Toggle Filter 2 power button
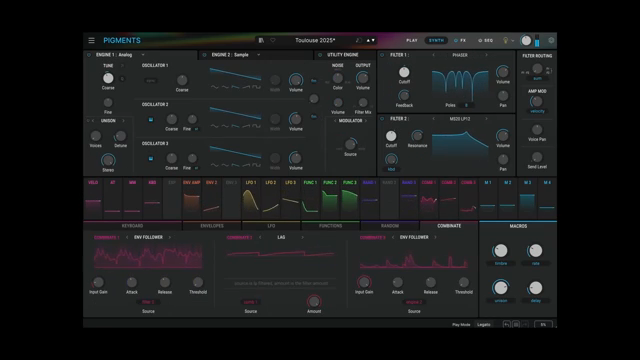640x360 pixels. [382, 119]
